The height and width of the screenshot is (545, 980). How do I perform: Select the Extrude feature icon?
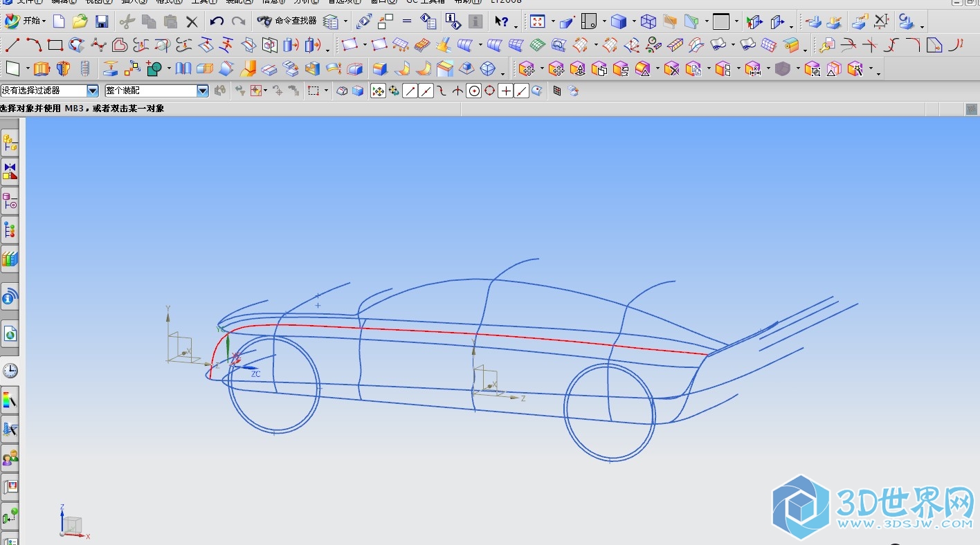pos(42,68)
